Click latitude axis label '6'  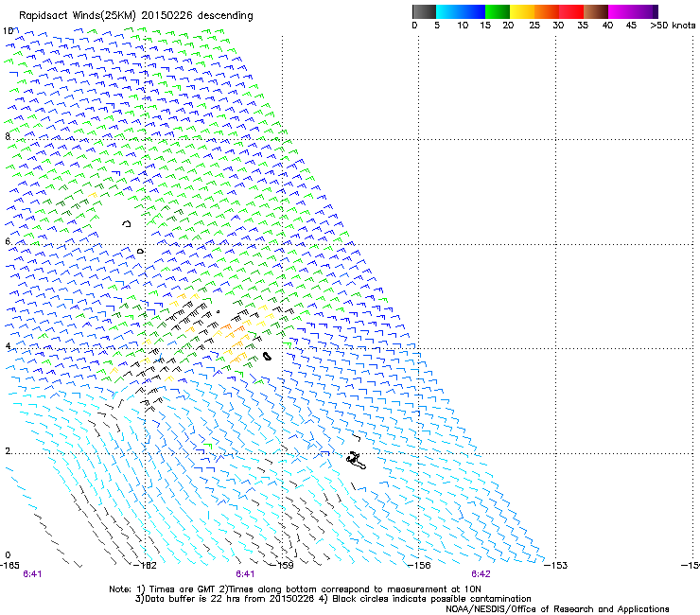[8, 241]
